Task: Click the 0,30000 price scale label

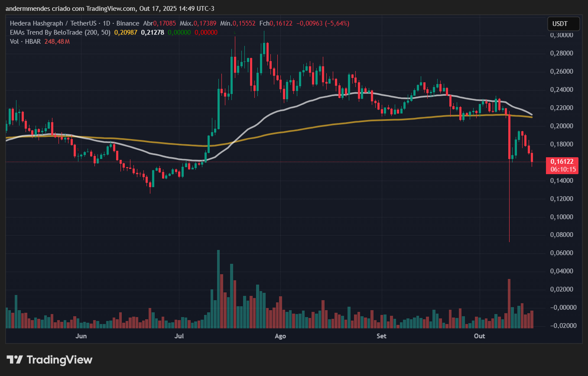Action: (x=561, y=35)
